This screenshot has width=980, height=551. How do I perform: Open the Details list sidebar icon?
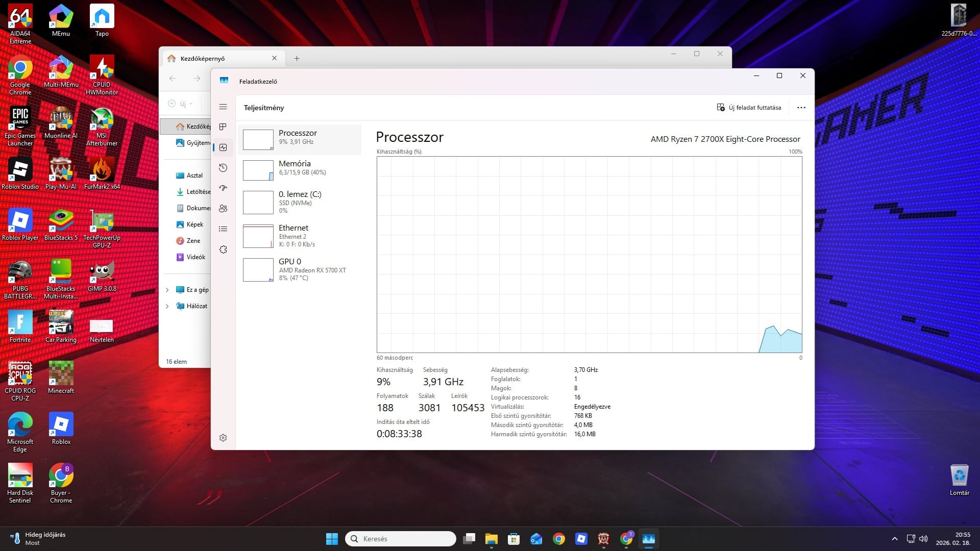coord(223,229)
